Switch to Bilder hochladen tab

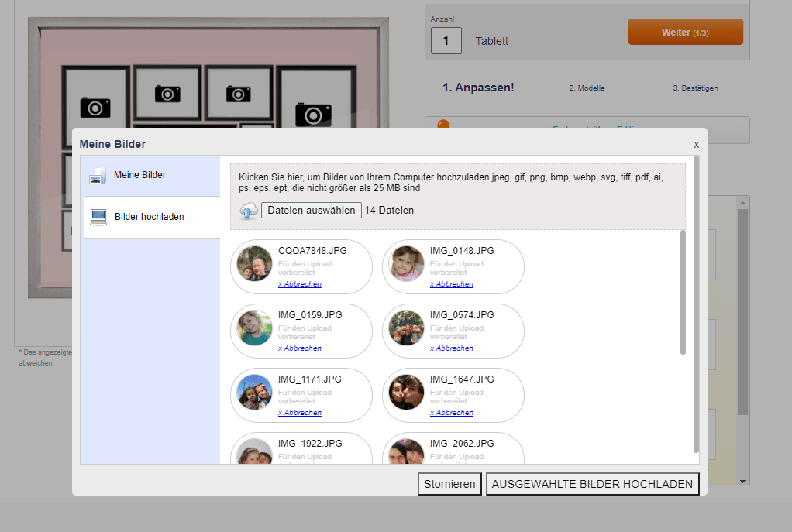click(x=149, y=217)
